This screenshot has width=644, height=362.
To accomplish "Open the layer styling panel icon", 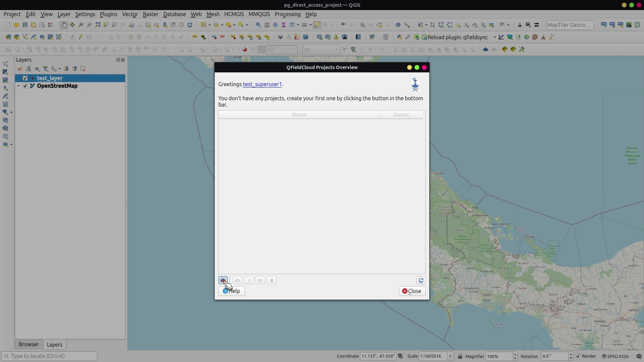I will click(x=20, y=69).
